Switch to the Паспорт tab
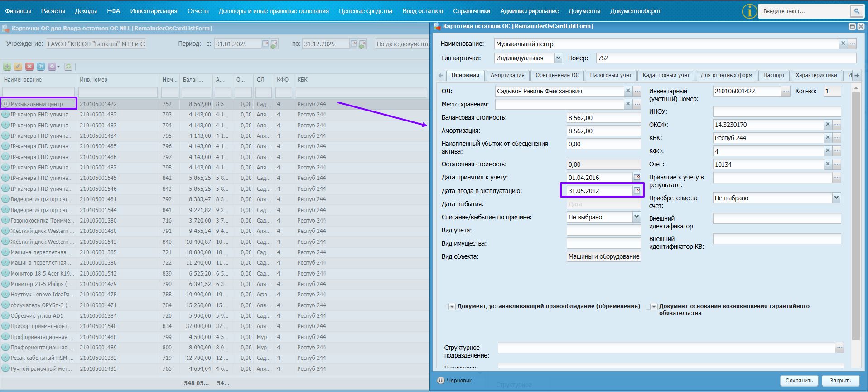 [x=774, y=75]
